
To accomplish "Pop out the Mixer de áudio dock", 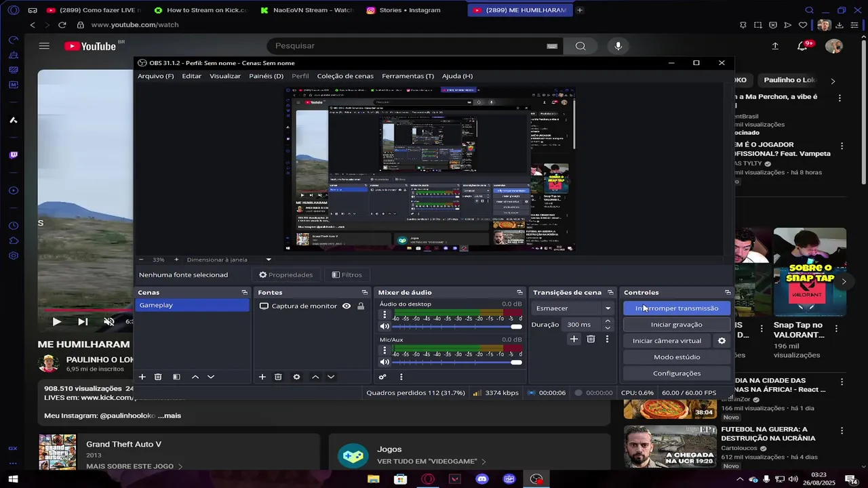I will pyautogui.click(x=519, y=293).
